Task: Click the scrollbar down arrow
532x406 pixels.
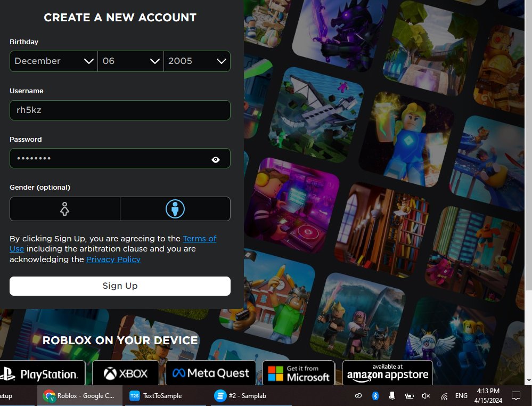Action: click(528, 381)
